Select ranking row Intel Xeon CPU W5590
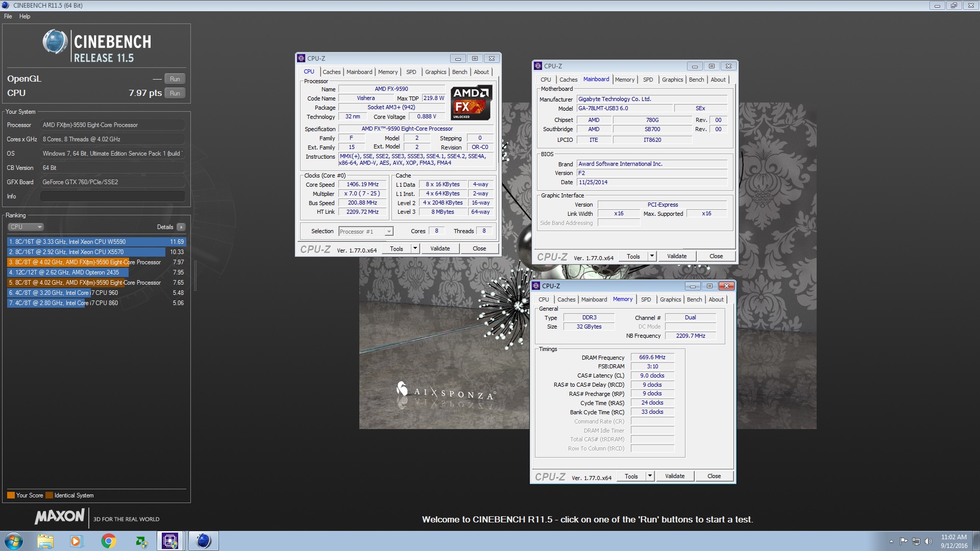The width and height of the screenshot is (980, 551). click(x=96, y=242)
